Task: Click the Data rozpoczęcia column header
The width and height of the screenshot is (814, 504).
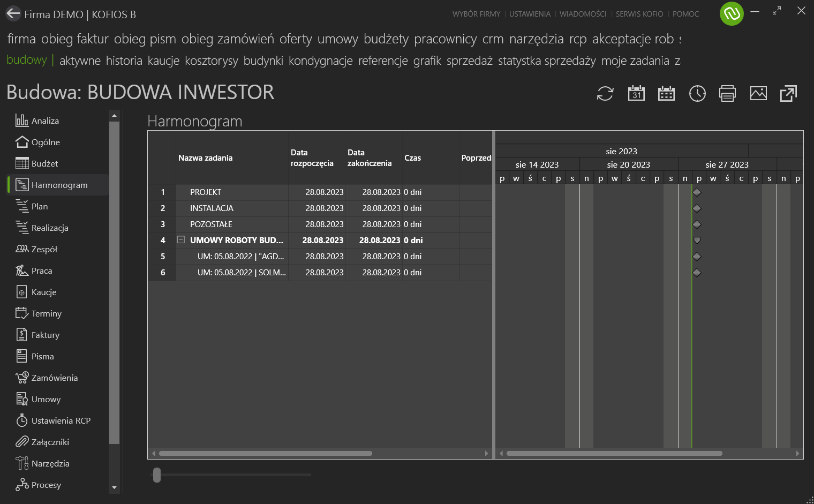Action: coord(316,158)
